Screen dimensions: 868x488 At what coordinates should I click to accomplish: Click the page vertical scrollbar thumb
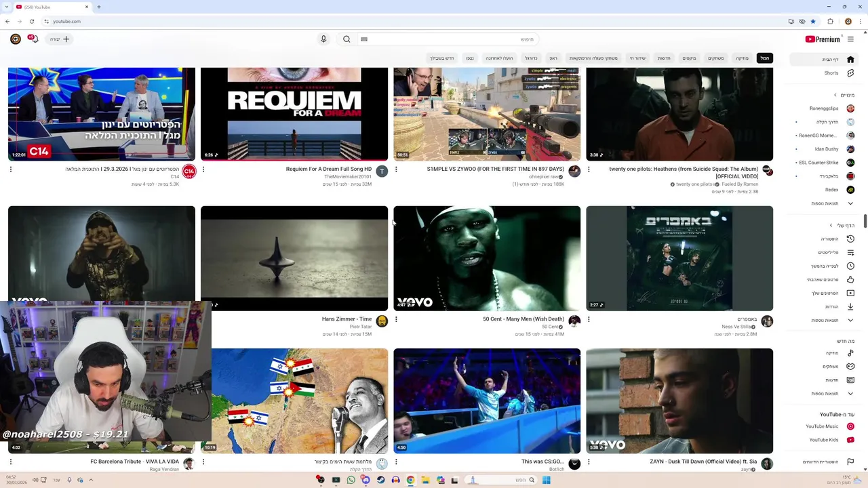(x=865, y=222)
